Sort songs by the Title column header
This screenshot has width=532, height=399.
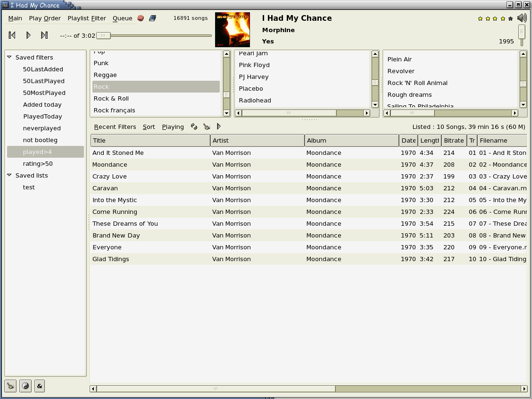pos(150,141)
